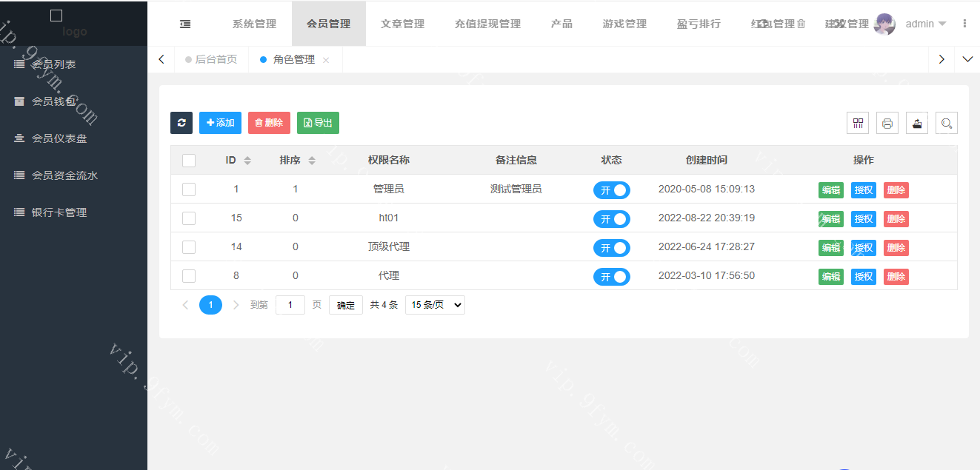
Task: Collapse sidebar with the menu fold icon
Action: point(185,24)
